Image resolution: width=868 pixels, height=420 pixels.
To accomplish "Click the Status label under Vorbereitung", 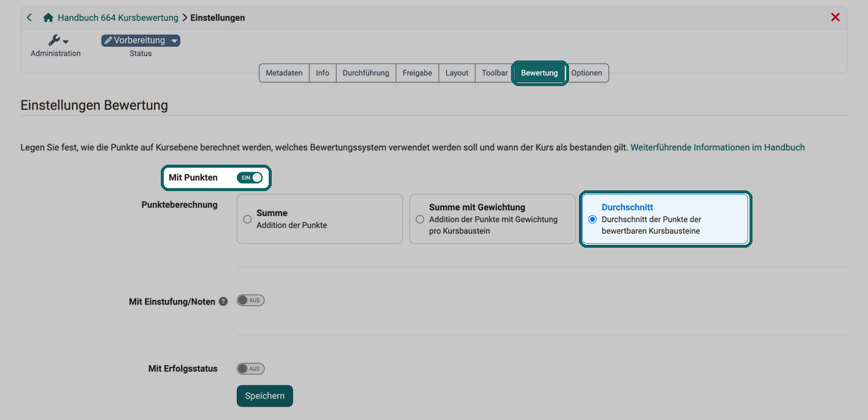I will [x=140, y=53].
